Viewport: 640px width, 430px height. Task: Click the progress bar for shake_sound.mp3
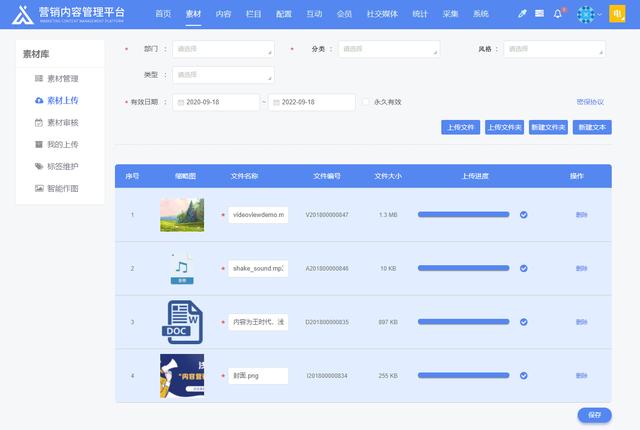pyautogui.click(x=465, y=268)
